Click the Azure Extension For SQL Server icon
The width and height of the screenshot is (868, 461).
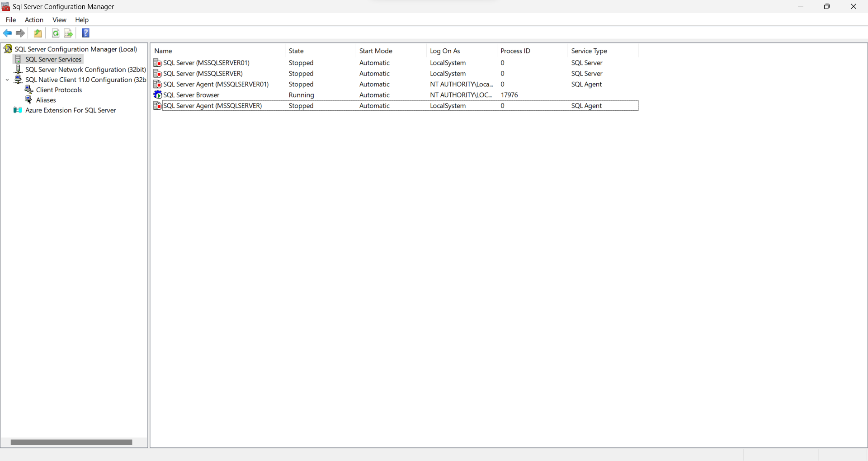click(x=18, y=110)
